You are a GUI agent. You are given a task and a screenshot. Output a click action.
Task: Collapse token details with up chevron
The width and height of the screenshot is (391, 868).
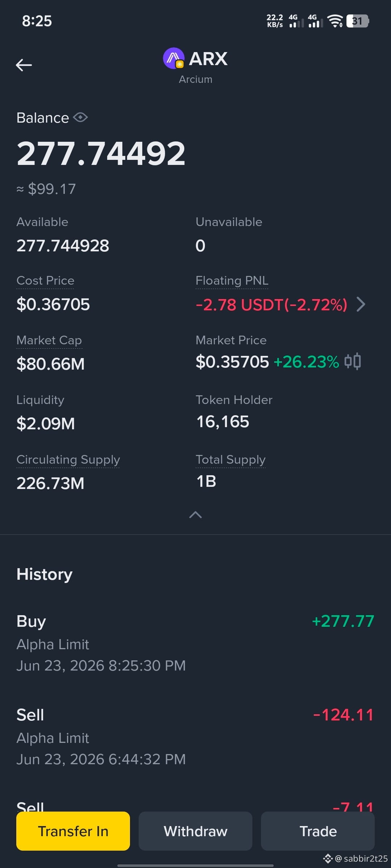pyautogui.click(x=195, y=515)
